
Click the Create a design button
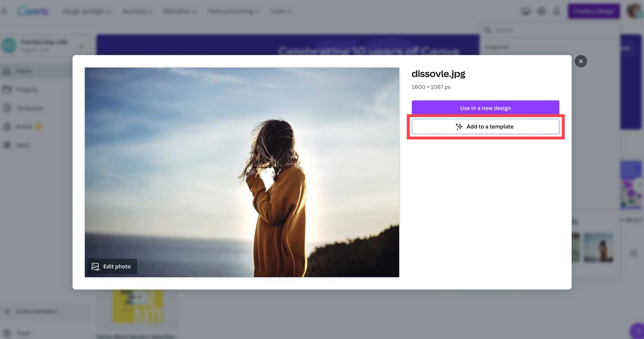click(594, 11)
